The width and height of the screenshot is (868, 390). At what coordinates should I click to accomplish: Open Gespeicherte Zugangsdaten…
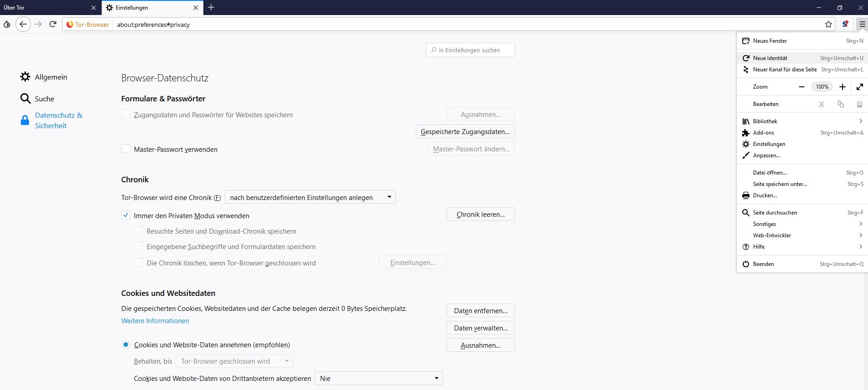tap(465, 132)
